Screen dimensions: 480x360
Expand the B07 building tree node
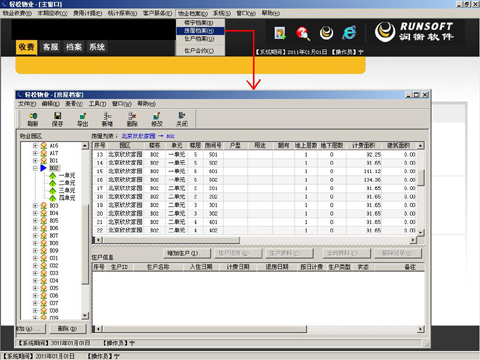(35, 236)
